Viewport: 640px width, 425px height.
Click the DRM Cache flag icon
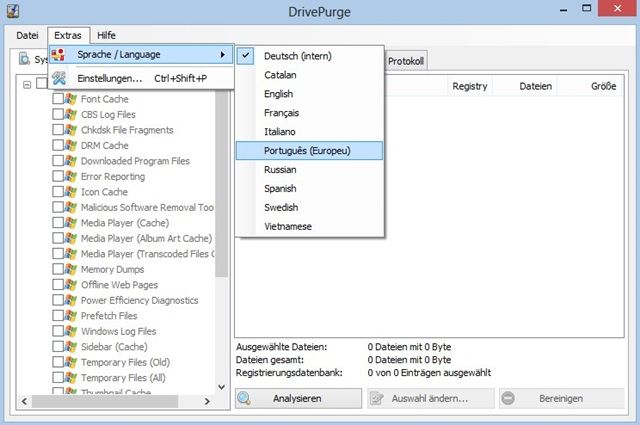point(71,145)
